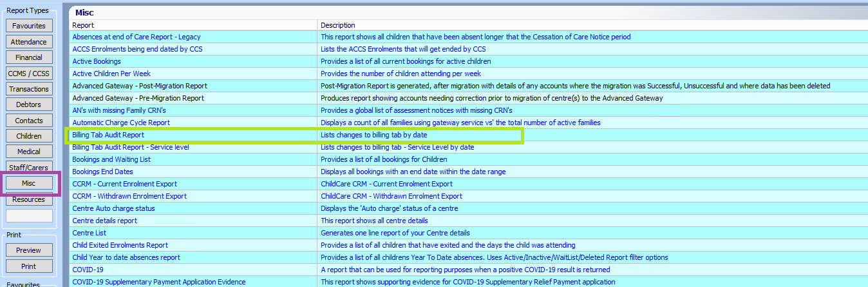This screenshot has width=868, height=287.
Task: Switch to Children reports
Action: (x=29, y=136)
